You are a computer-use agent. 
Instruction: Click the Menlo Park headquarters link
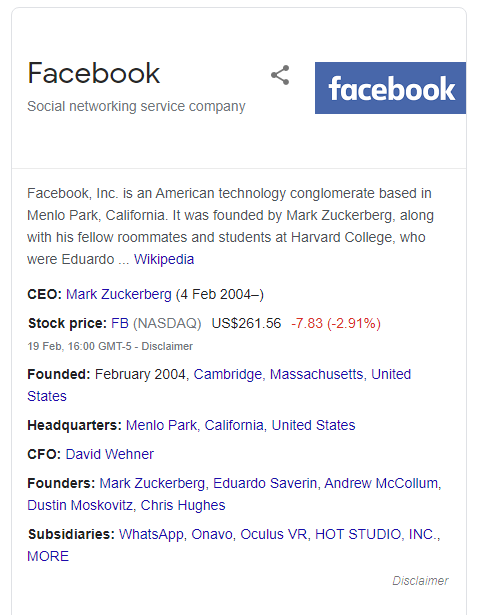(x=161, y=425)
